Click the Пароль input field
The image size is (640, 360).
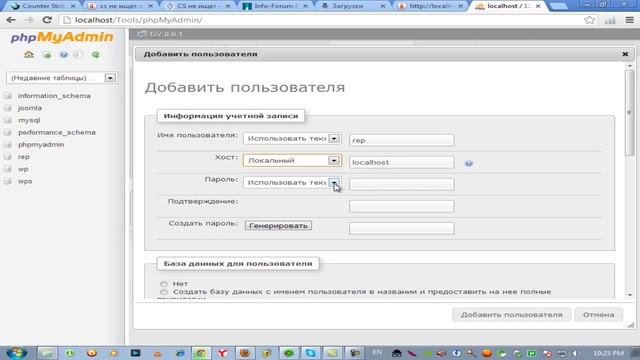click(402, 184)
